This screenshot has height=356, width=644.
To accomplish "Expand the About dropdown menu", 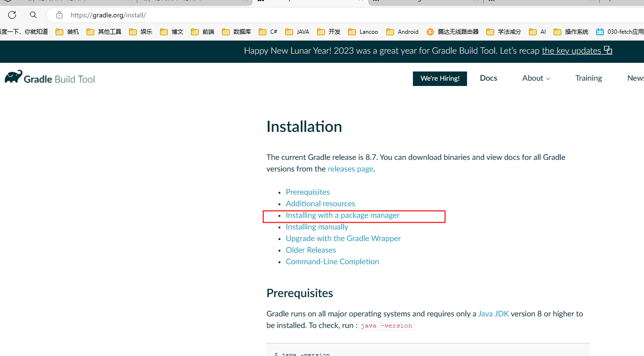I will click(536, 78).
